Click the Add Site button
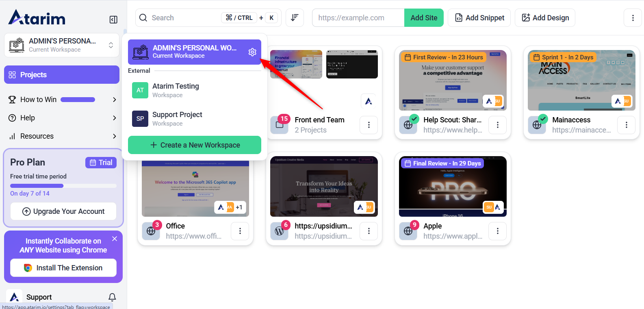 [x=424, y=18]
